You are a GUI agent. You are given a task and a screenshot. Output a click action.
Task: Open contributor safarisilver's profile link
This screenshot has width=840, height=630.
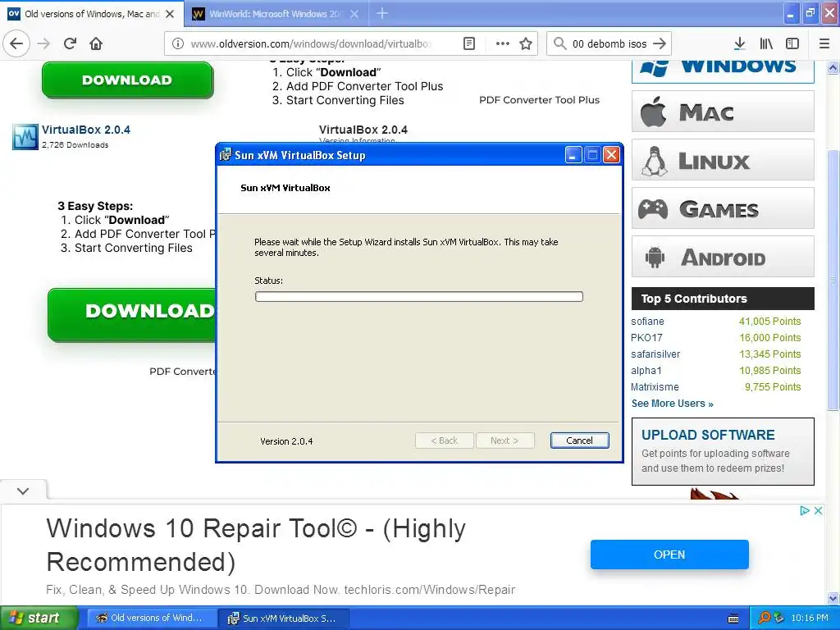tap(655, 354)
